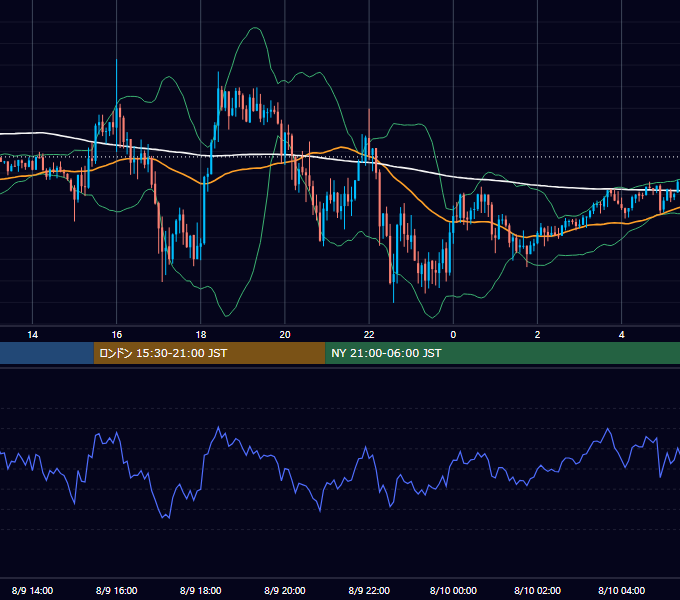Select the 8/10 00:00 oscillator axis label
The height and width of the screenshot is (600, 680).
(x=453, y=590)
